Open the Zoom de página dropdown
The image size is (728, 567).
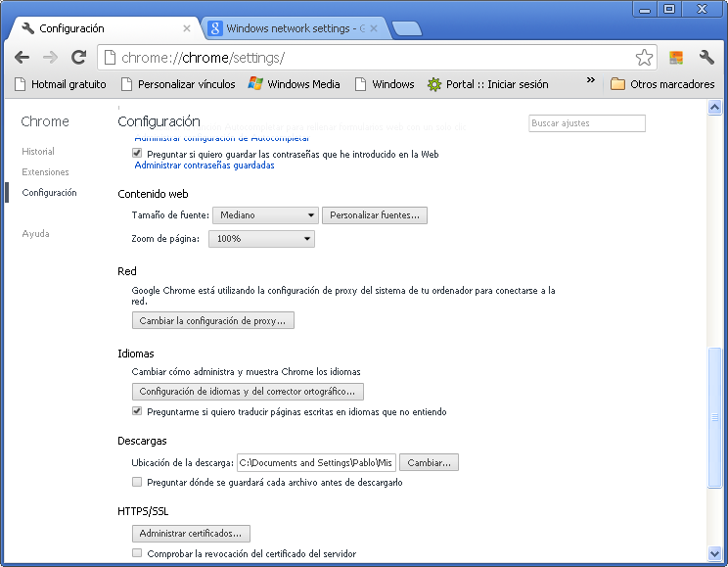tap(261, 239)
